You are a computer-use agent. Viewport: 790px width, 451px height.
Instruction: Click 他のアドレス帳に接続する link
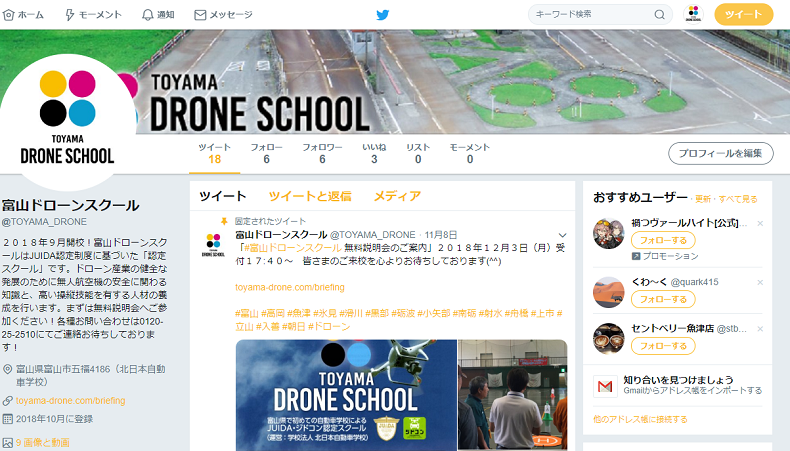pyautogui.click(x=640, y=419)
